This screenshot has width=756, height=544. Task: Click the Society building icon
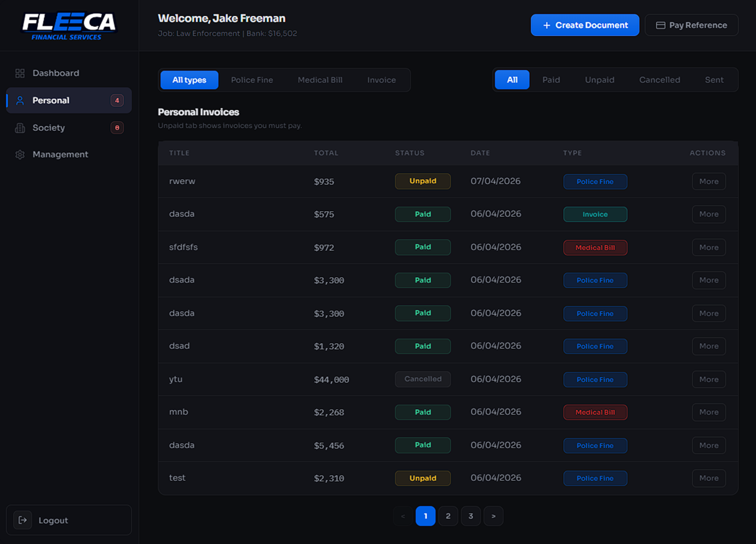pyautogui.click(x=20, y=128)
